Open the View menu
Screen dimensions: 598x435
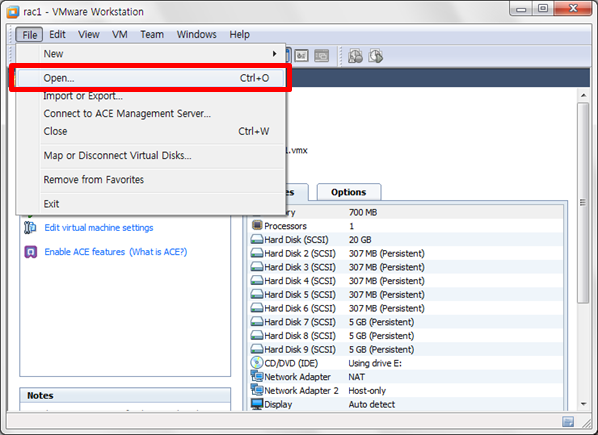pyautogui.click(x=89, y=34)
